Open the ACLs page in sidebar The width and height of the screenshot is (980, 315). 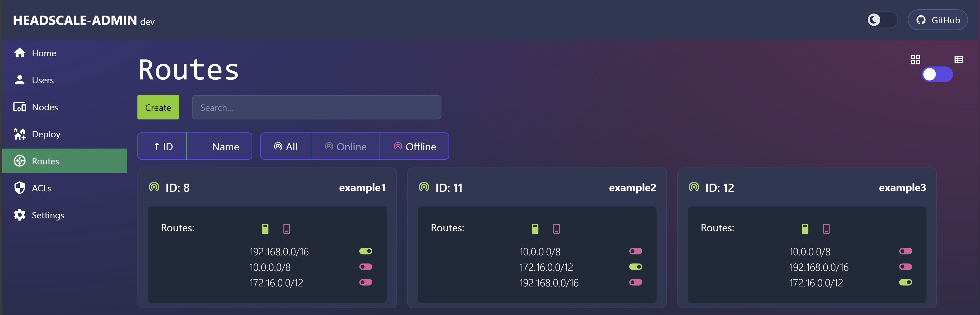click(41, 188)
